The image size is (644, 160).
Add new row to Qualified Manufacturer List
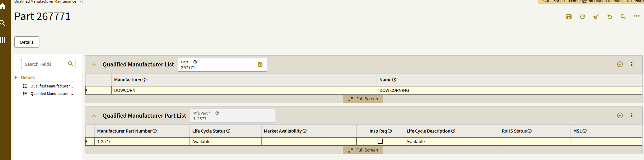coord(620,64)
